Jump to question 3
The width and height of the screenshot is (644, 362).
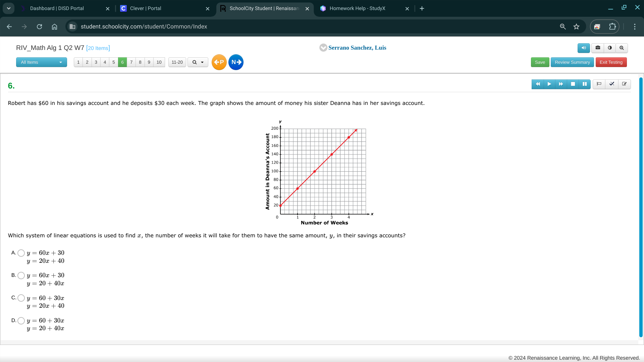[x=96, y=62]
